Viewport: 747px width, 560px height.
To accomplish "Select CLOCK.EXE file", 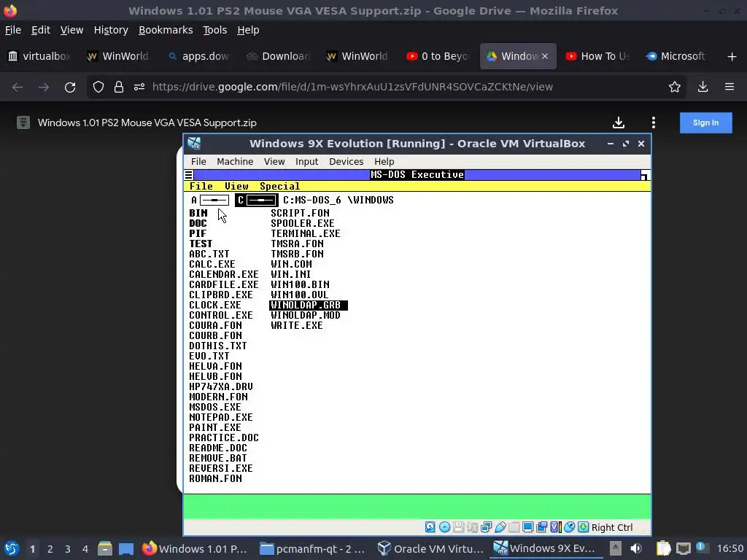I will pos(215,306).
